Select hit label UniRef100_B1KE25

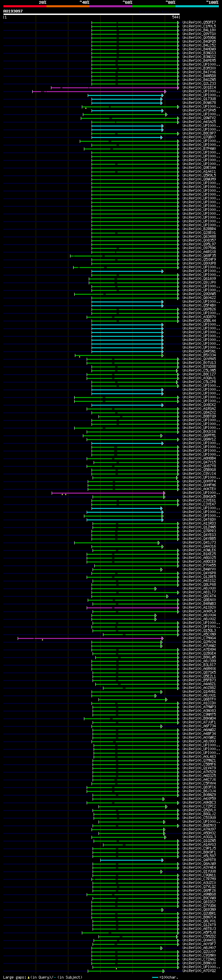tap(199, 554)
